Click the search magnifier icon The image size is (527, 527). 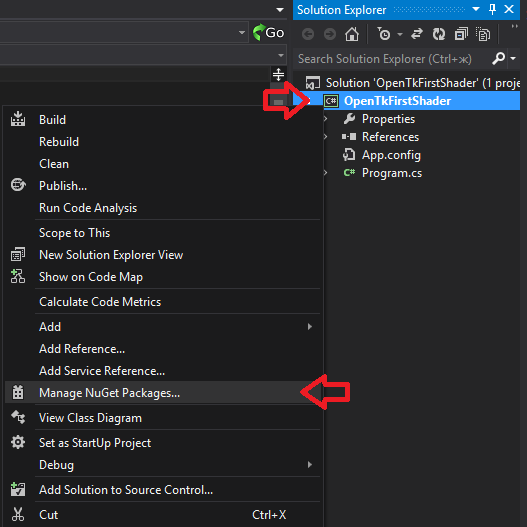click(499, 58)
